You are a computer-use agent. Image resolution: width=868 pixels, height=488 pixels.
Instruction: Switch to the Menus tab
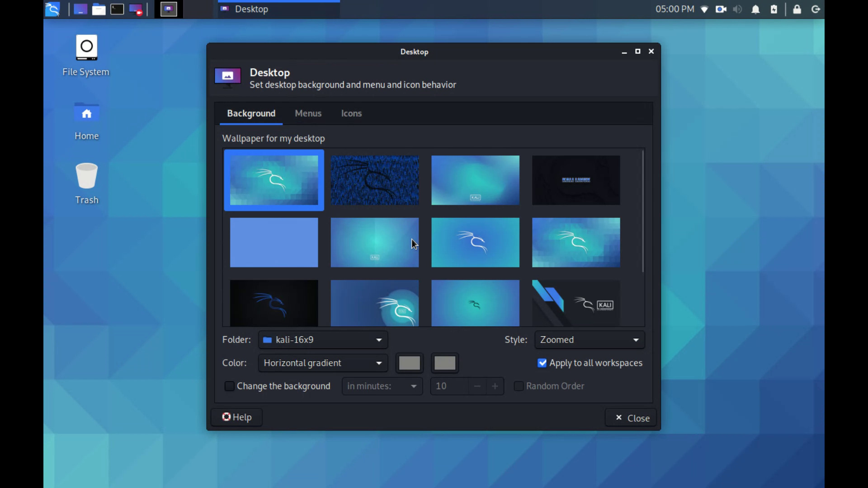308,113
